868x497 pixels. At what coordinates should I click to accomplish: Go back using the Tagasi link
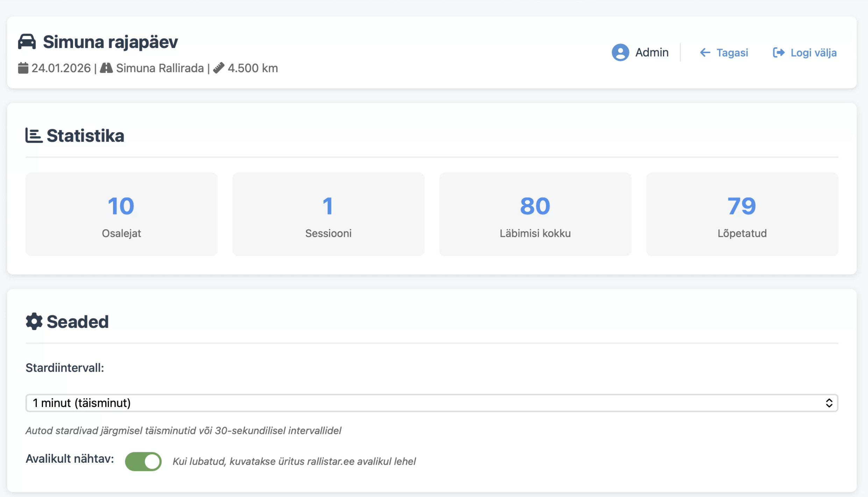732,52
